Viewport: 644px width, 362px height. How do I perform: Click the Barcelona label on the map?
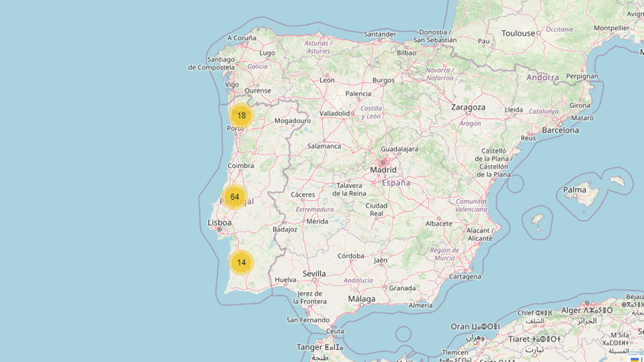click(x=560, y=130)
